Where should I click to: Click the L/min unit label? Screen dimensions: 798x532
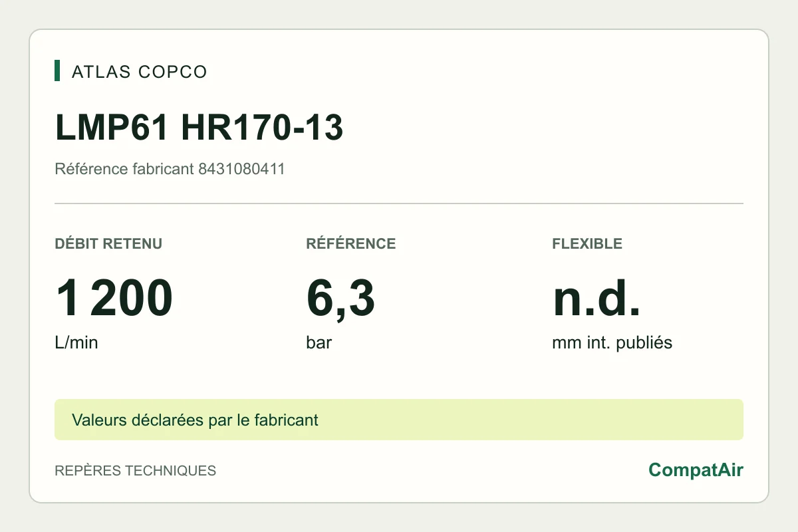(76, 343)
